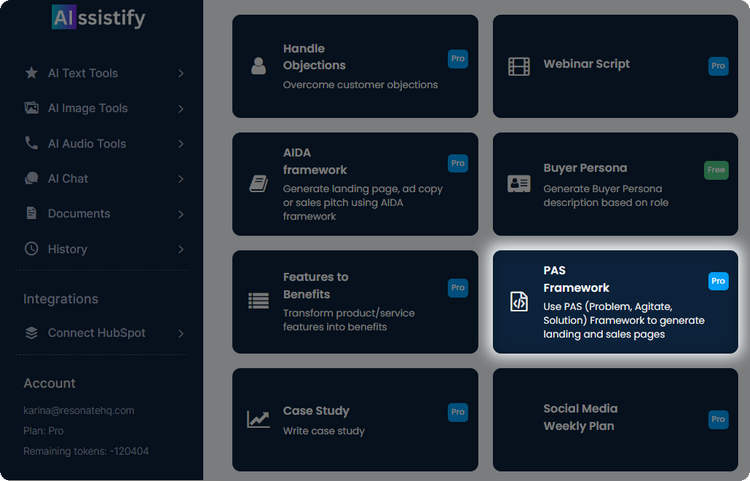Expand the AI Image Tools chevron
The width and height of the screenshot is (750, 481).
[x=181, y=108]
